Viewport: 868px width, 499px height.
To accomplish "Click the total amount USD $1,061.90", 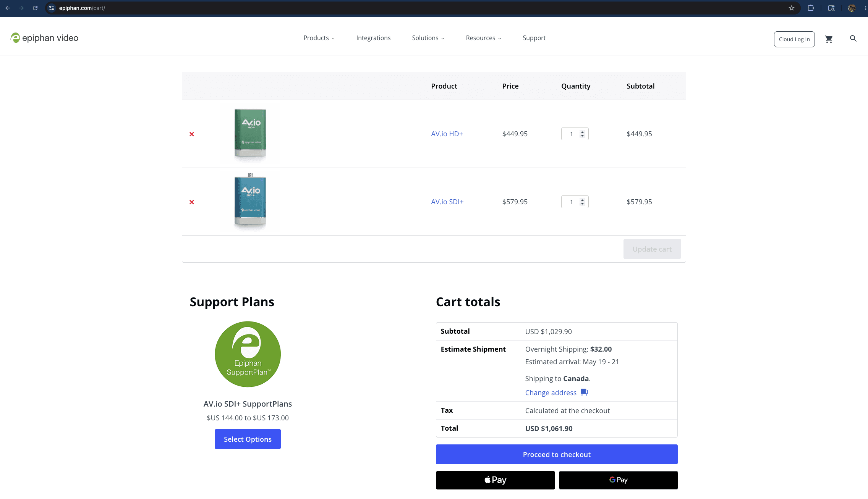I will [549, 428].
